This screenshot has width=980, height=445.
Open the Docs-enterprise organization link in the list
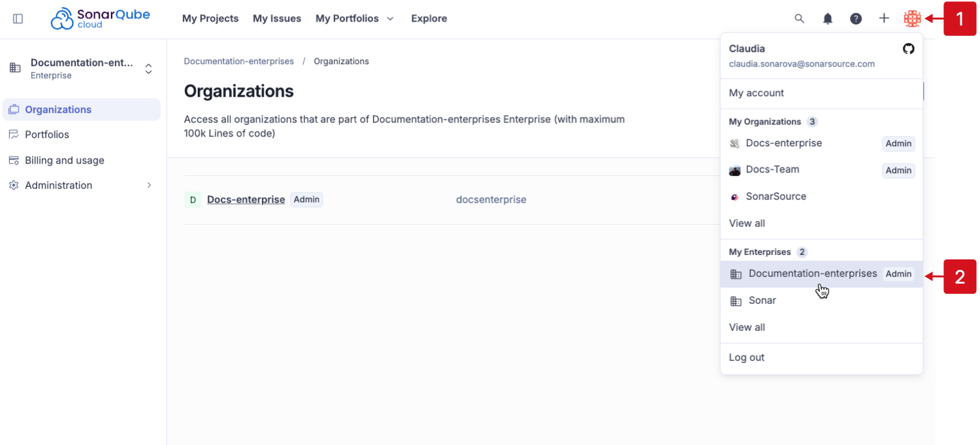[246, 199]
